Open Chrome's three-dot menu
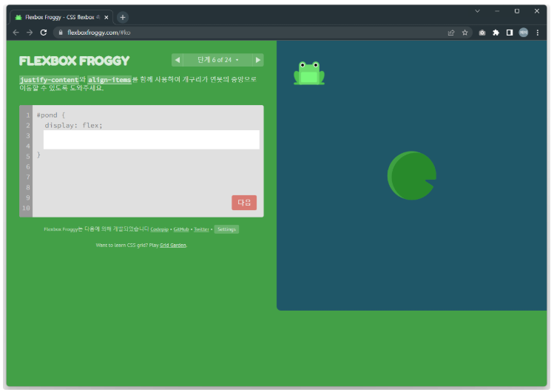Screen dimensions: 554x392 point(538,33)
